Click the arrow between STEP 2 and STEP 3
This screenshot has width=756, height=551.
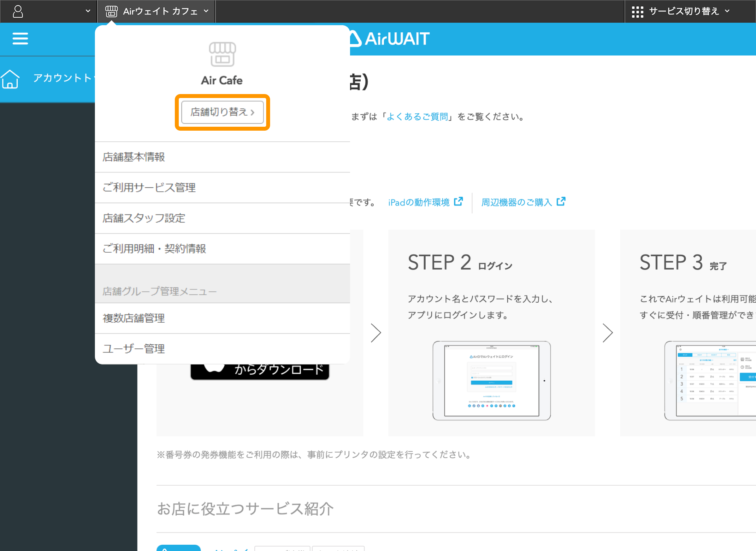(x=608, y=333)
